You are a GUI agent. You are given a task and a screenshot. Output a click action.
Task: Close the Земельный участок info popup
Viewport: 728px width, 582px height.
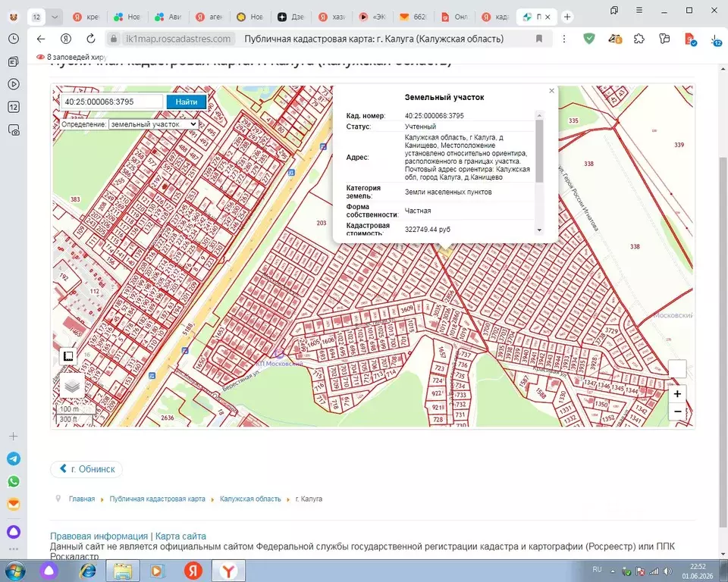click(551, 91)
